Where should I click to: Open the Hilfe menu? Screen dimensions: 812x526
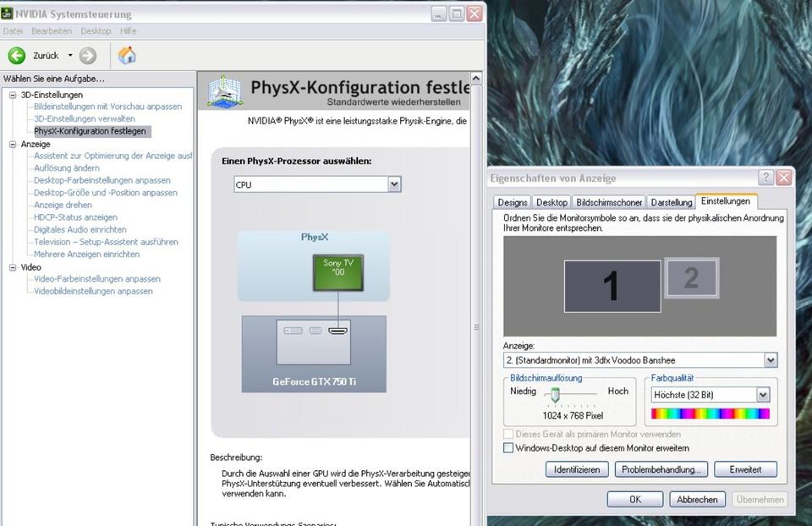pyautogui.click(x=129, y=31)
